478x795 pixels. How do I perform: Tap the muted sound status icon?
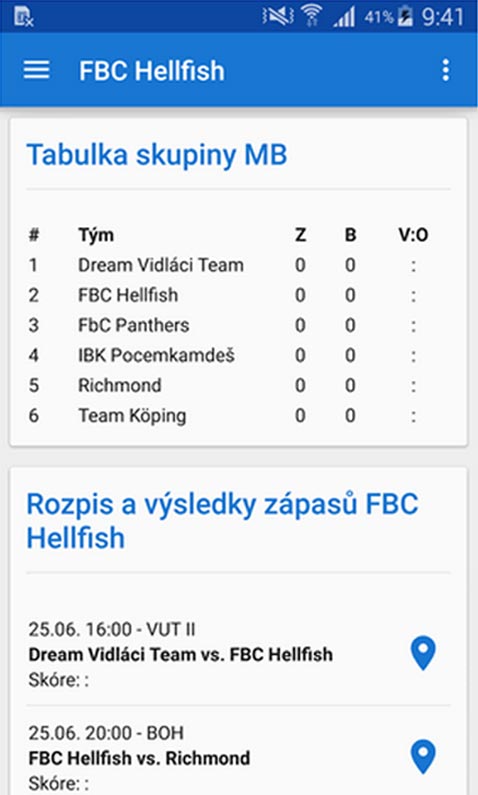click(278, 16)
